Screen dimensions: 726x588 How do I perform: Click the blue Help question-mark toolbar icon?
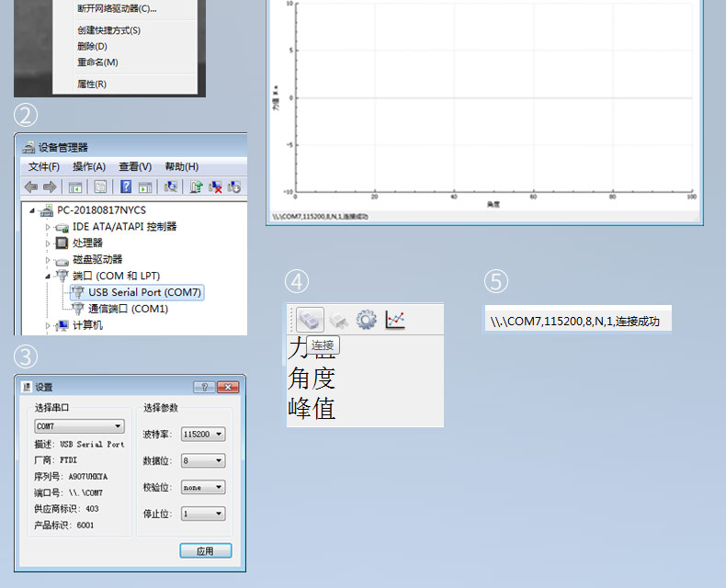tap(126, 187)
